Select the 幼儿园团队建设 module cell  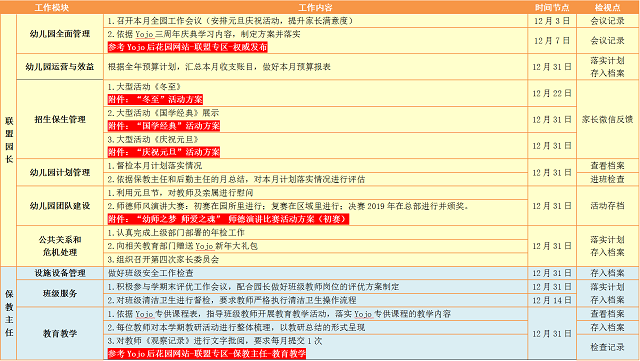tap(60, 206)
